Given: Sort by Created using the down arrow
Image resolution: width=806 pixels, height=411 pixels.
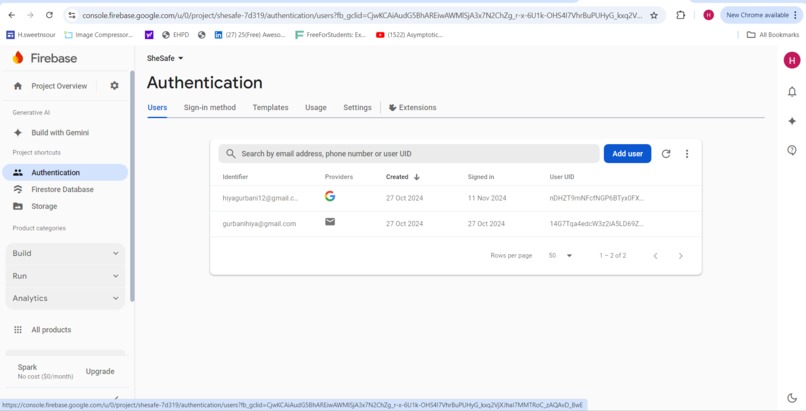Looking at the screenshot, I should [416, 177].
